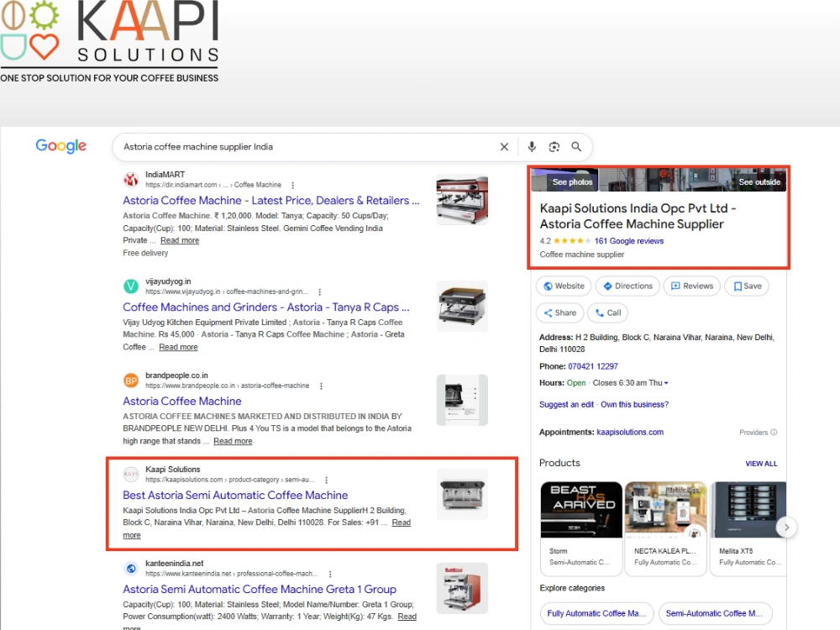Click Read more under IndiaMART result
The height and width of the screenshot is (630, 840).
pos(180,240)
